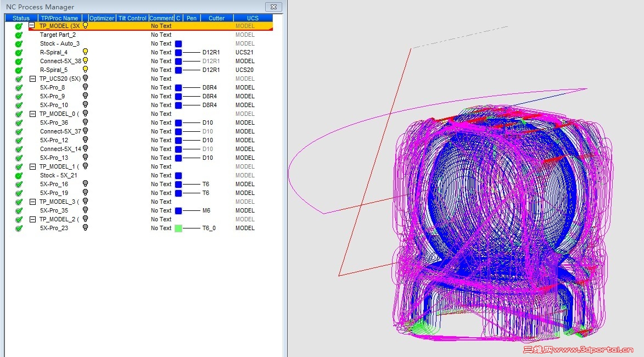Click the D12R1 cutter of R-Spiral_4
This screenshot has height=357, width=644.
(x=211, y=53)
